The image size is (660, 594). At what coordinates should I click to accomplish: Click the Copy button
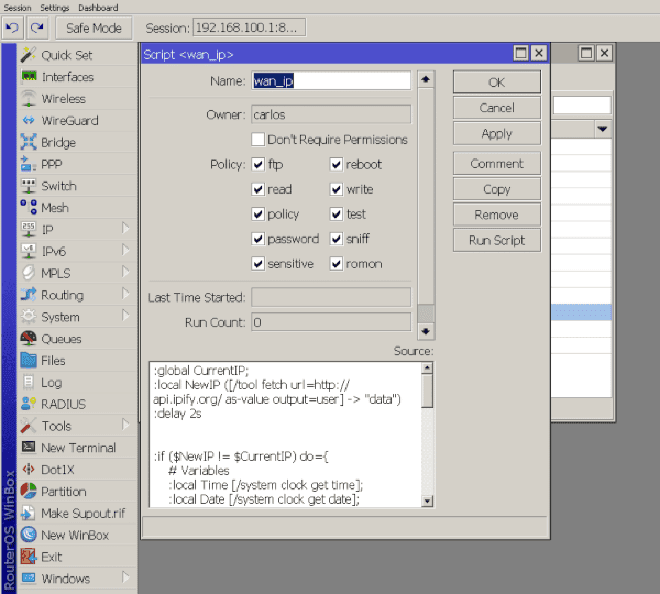pos(497,189)
